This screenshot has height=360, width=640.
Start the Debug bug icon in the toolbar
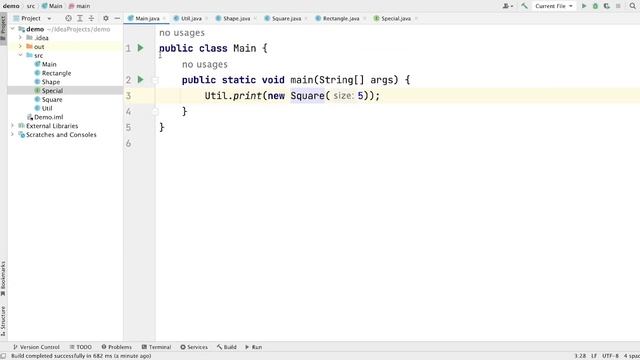(595, 6)
